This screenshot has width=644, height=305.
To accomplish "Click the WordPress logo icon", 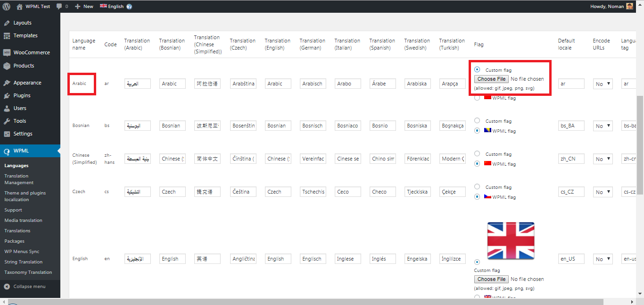I will (x=7, y=7).
